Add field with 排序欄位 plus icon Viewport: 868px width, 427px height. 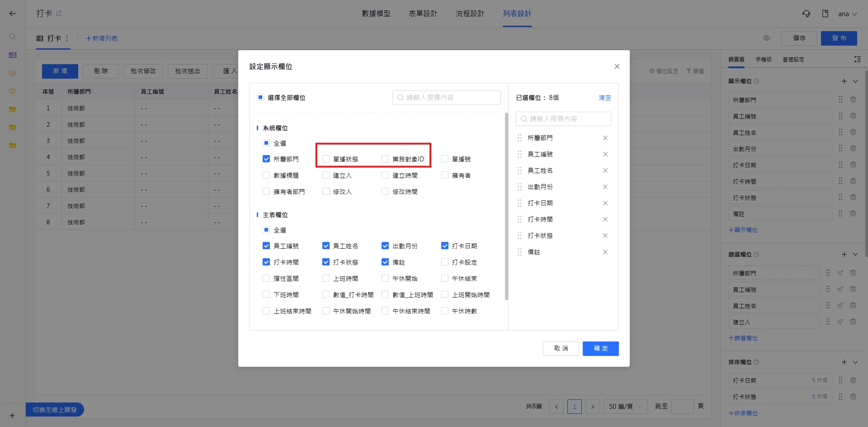844,362
